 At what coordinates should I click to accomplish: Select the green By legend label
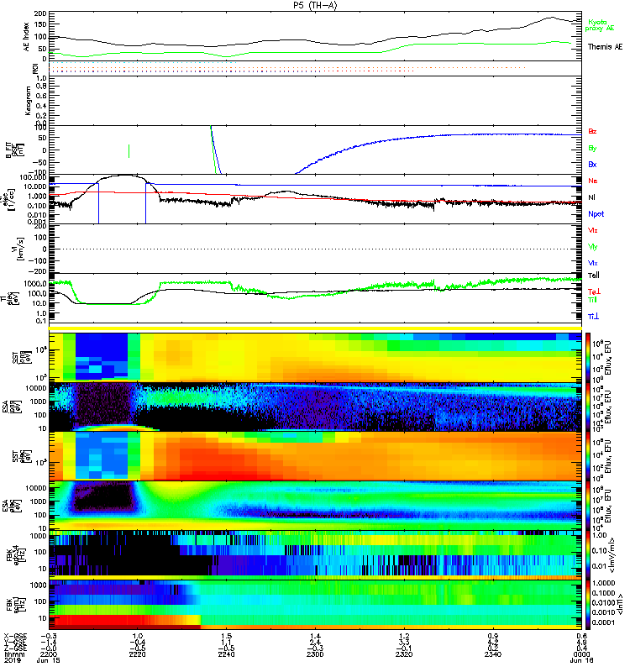click(x=592, y=148)
